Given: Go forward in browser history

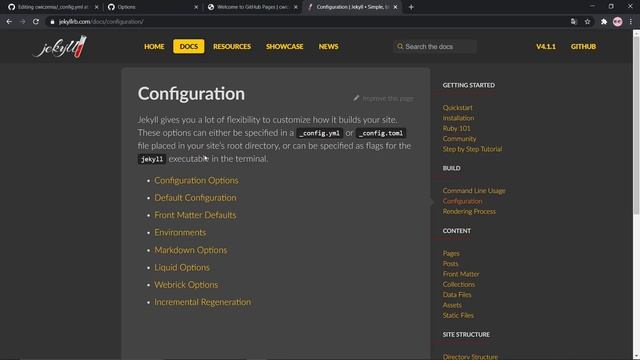Looking at the screenshot, I should tap(22, 22).
